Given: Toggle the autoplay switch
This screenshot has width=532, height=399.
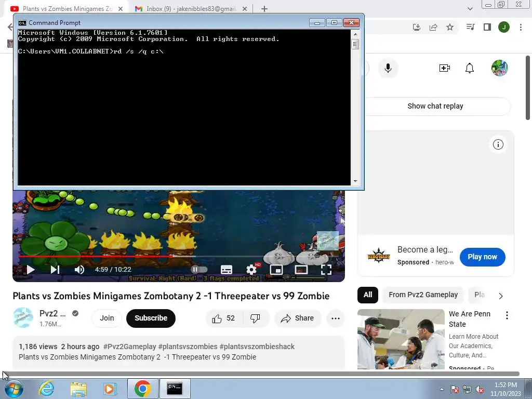Looking at the screenshot, I should click(199, 270).
